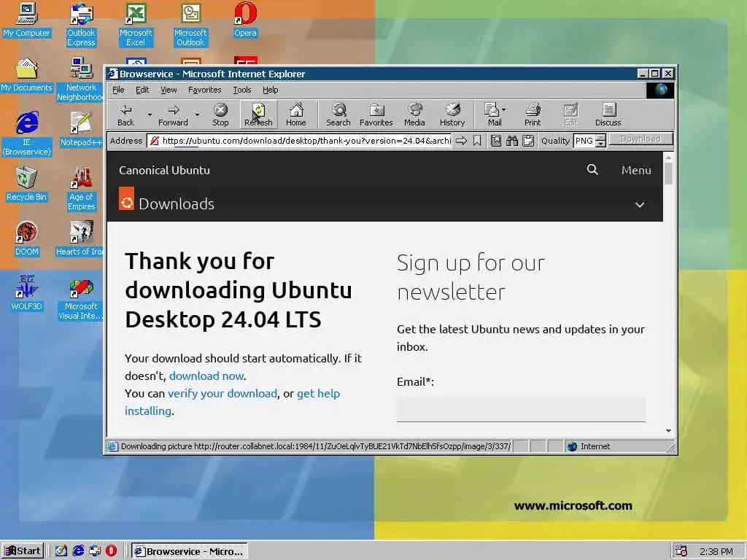Click the orange Ubuntu logo beside Downloads
Screen dimensions: 747x560
126,198
